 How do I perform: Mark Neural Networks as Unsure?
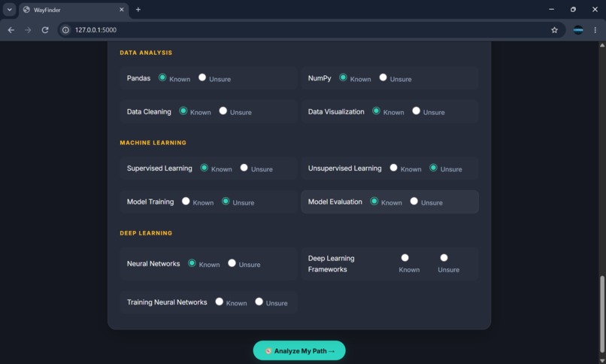[x=232, y=263]
